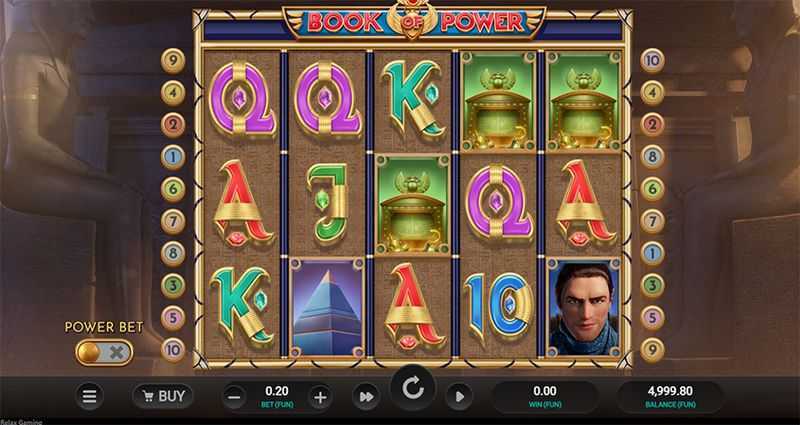
Task: Click the blue 10 symbol on reel four
Action: (x=498, y=307)
